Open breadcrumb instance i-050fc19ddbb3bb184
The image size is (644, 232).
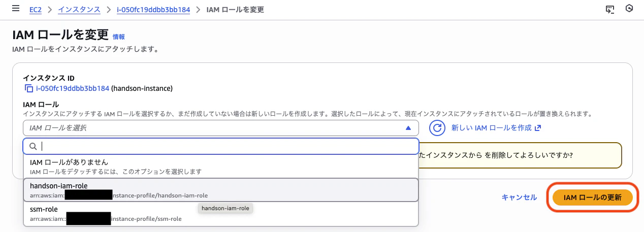pyautogui.click(x=153, y=10)
